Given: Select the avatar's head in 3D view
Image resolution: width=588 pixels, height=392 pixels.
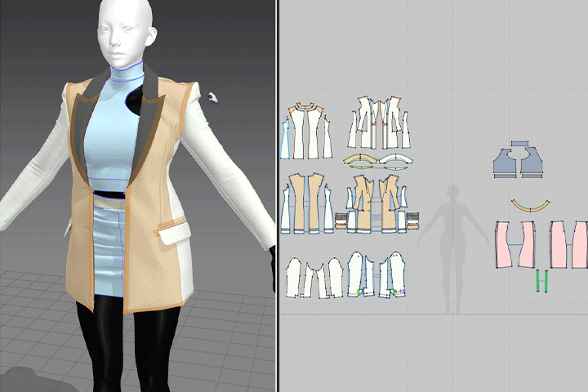Looking at the screenshot, I should 126,32.
